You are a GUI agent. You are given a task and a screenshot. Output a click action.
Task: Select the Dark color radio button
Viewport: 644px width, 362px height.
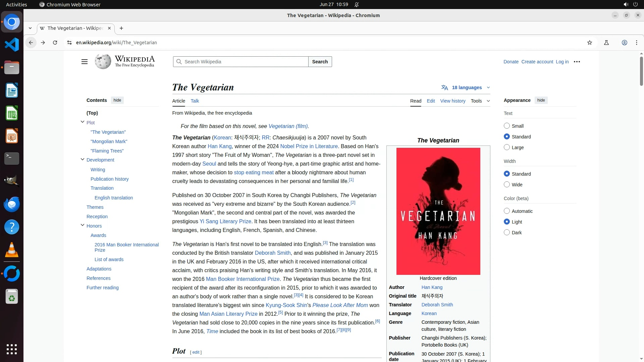point(507,233)
